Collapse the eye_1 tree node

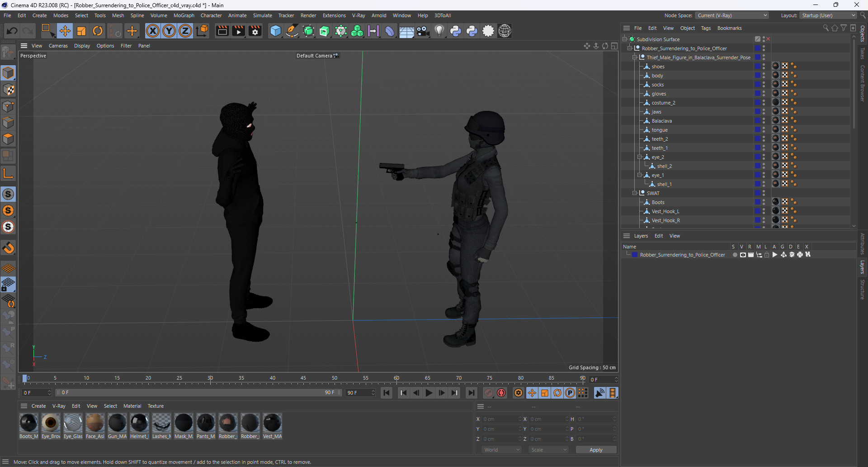tap(640, 175)
